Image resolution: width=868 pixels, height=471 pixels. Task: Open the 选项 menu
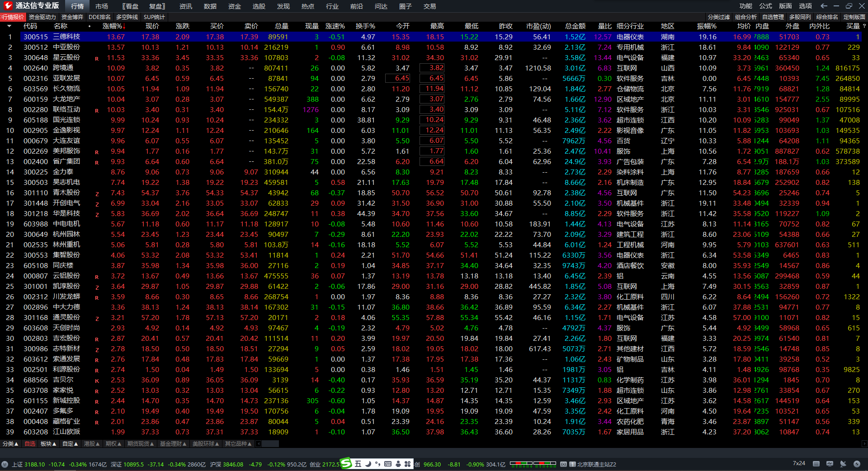806,6
